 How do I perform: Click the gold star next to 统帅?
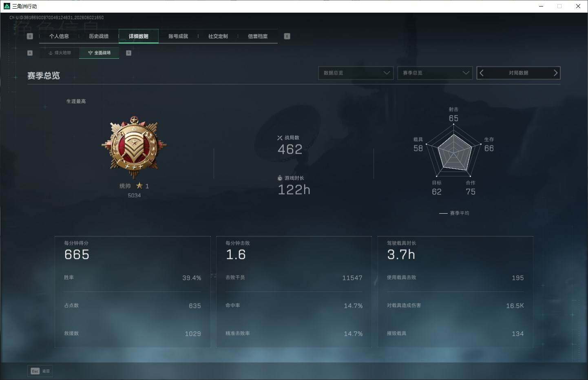(139, 186)
